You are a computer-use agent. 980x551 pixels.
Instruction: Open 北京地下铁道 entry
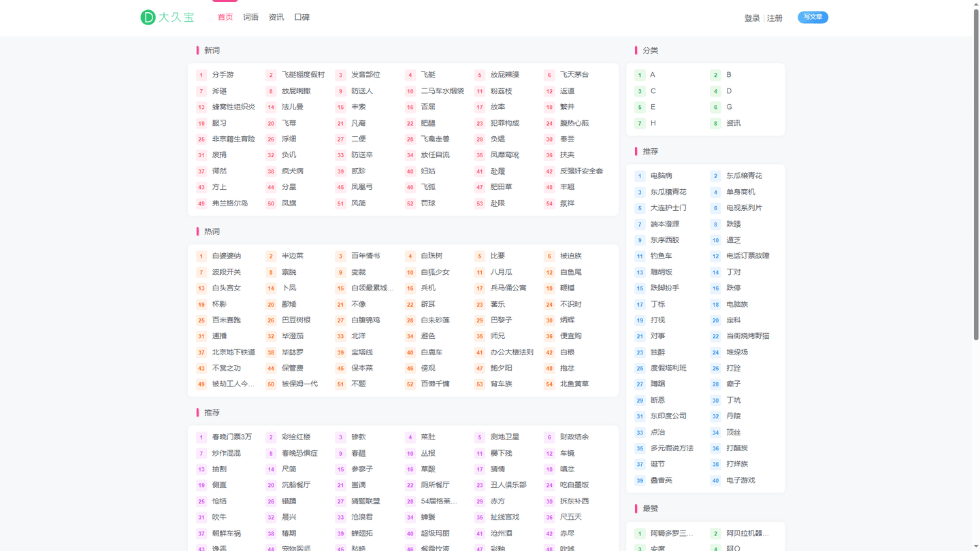click(x=233, y=352)
